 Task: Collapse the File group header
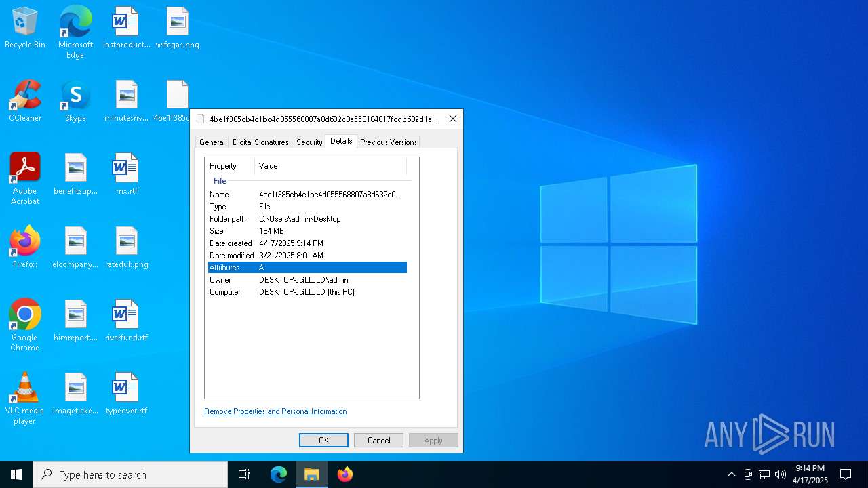(220, 181)
